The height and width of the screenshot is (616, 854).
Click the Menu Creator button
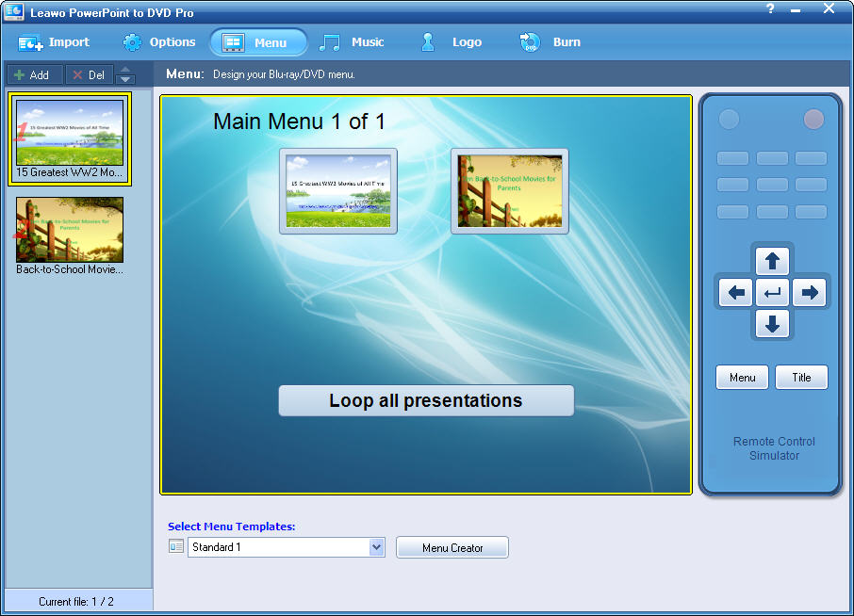[x=452, y=547]
